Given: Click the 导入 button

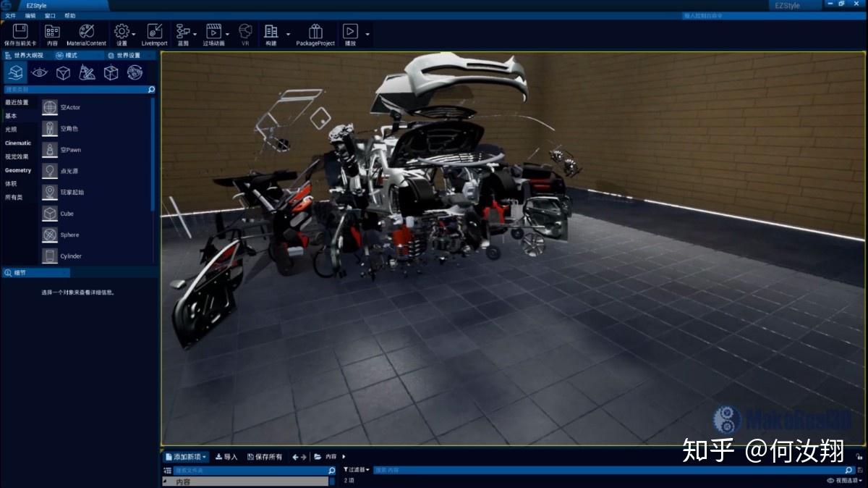Looking at the screenshot, I should pos(226,456).
